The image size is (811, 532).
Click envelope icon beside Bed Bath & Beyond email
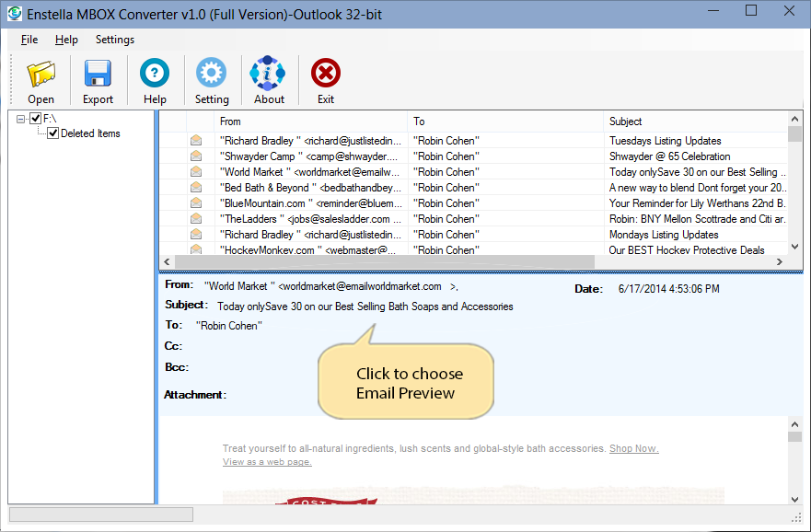click(x=196, y=188)
